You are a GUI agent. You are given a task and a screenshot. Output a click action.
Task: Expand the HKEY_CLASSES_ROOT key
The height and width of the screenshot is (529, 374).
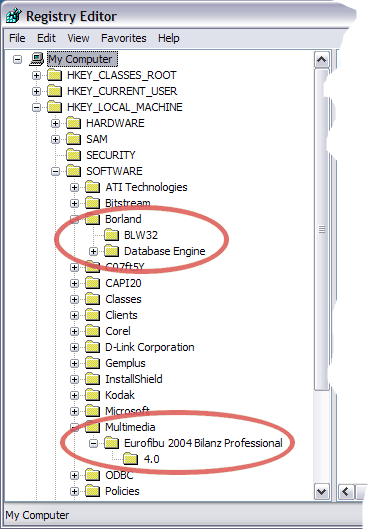36,76
